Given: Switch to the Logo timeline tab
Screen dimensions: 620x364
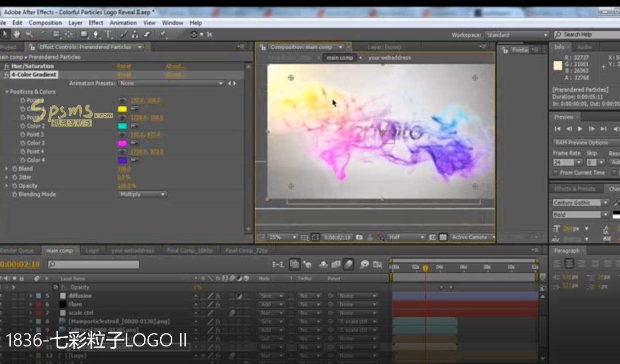Looking at the screenshot, I should click(x=92, y=251).
